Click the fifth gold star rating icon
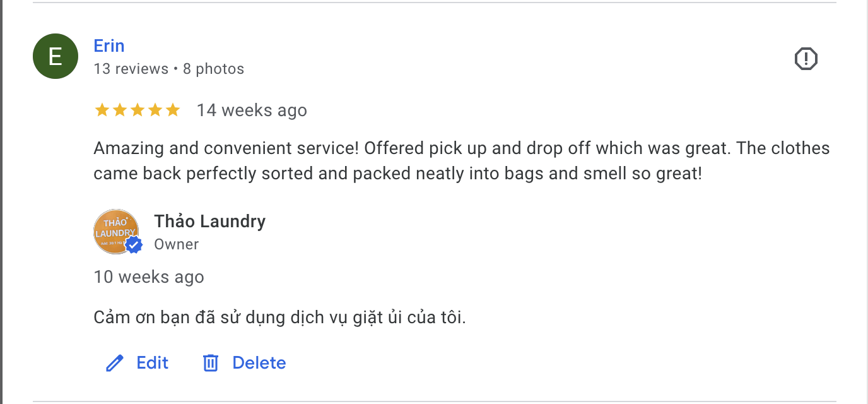This screenshot has height=404, width=868. point(173,109)
